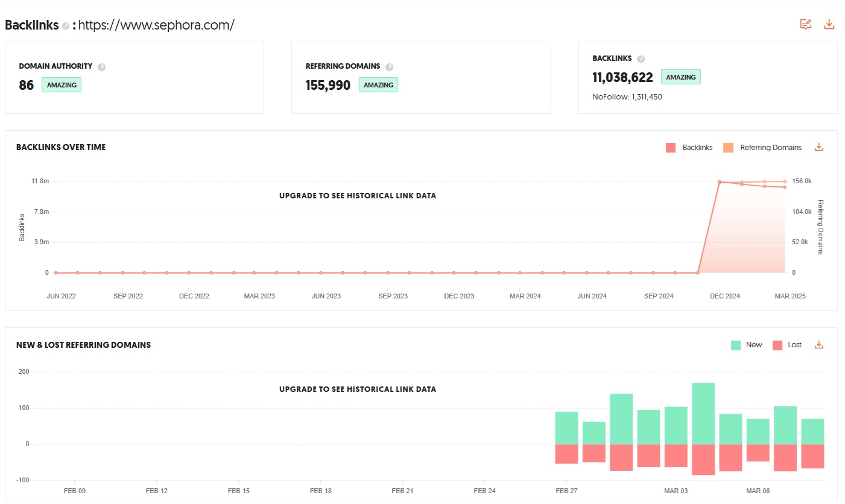Download the Backlinks Over Time chart data
Image resolution: width=845 pixels, height=504 pixels.
tap(818, 146)
